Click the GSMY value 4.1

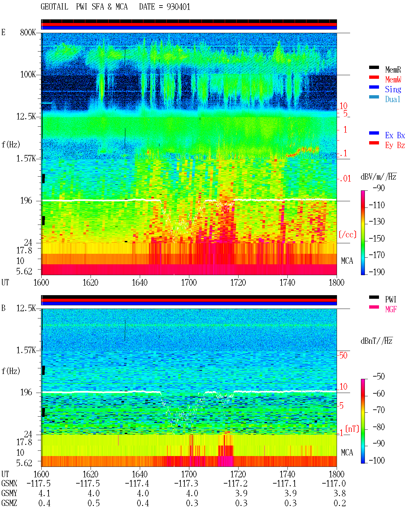(44, 493)
